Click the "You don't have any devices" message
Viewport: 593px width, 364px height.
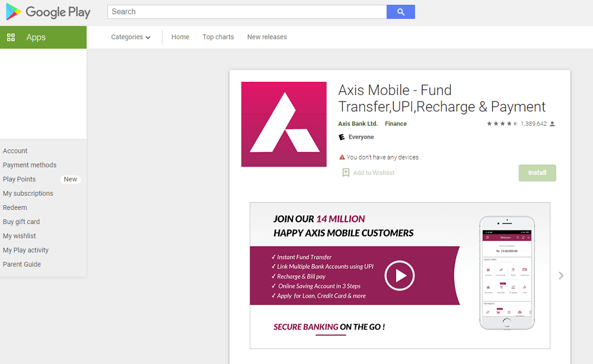(x=382, y=157)
